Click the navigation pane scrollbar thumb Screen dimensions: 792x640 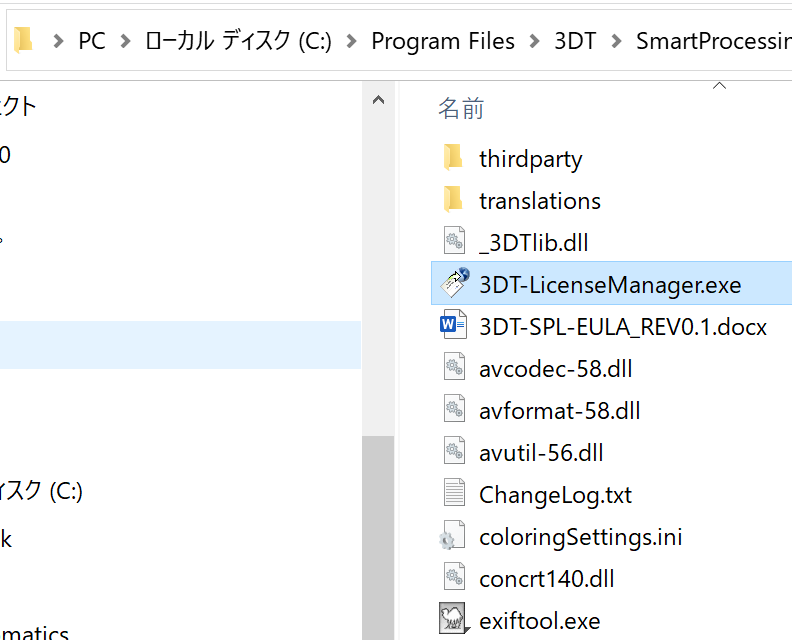pyautogui.click(x=378, y=537)
